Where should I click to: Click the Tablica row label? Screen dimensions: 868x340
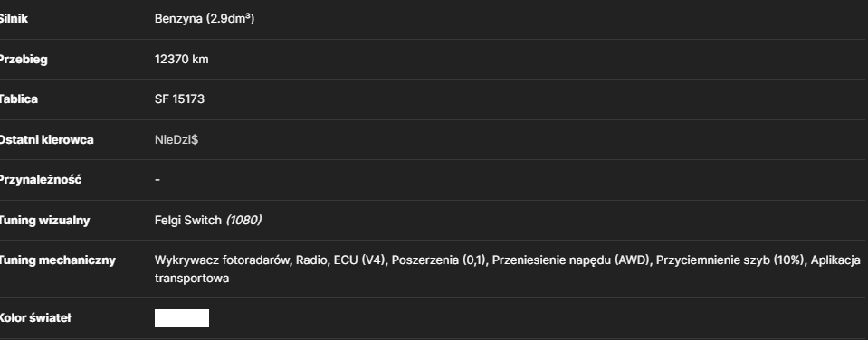18,99
